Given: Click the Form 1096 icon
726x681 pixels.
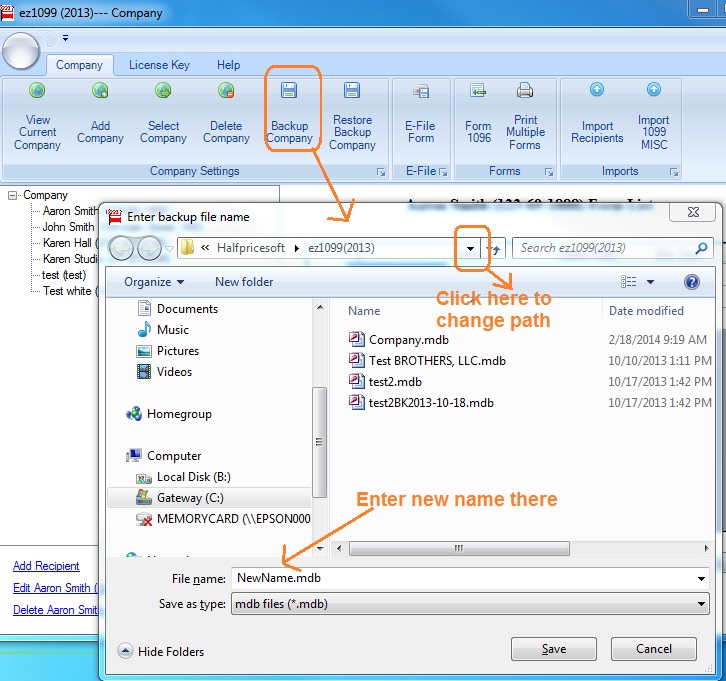Looking at the screenshot, I should [x=478, y=92].
